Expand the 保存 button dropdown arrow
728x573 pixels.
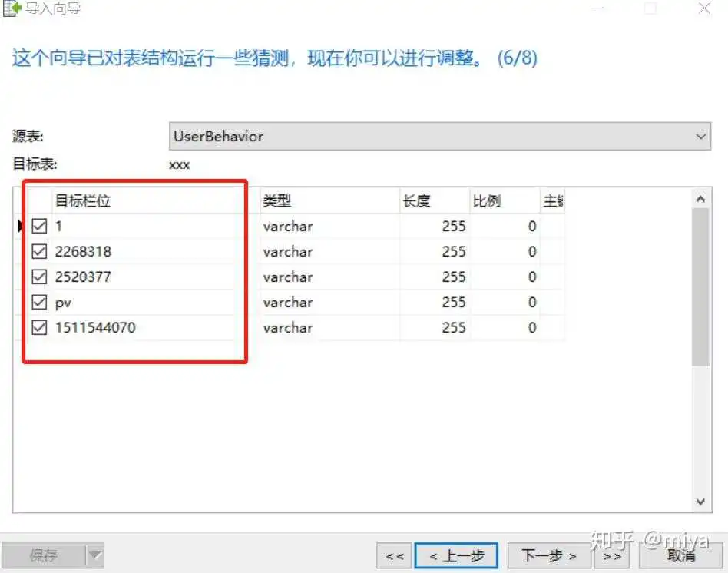(94, 555)
